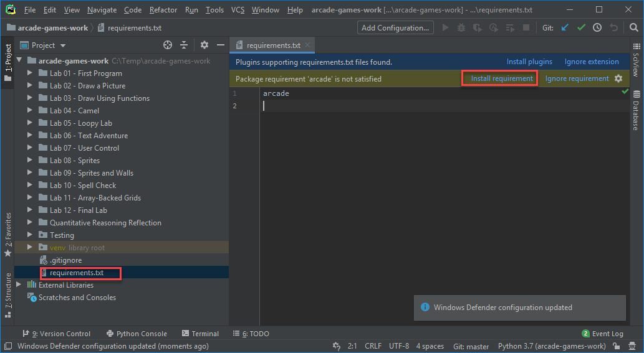Toggle tool window bars icon in status bar
644x353 pixels.
(8, 346)
